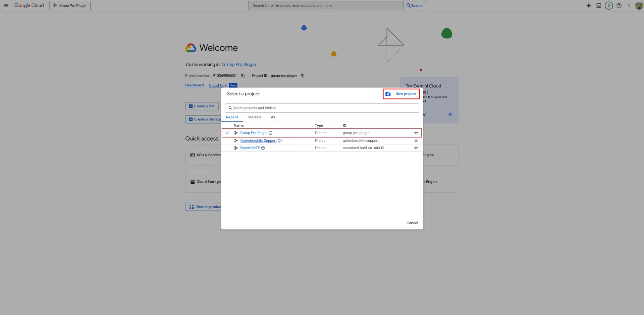The width and height of the screenshot is (644, 315).
Task: Copy the project ID gmap-pro-plugin
Action: [x=303, y=76]
